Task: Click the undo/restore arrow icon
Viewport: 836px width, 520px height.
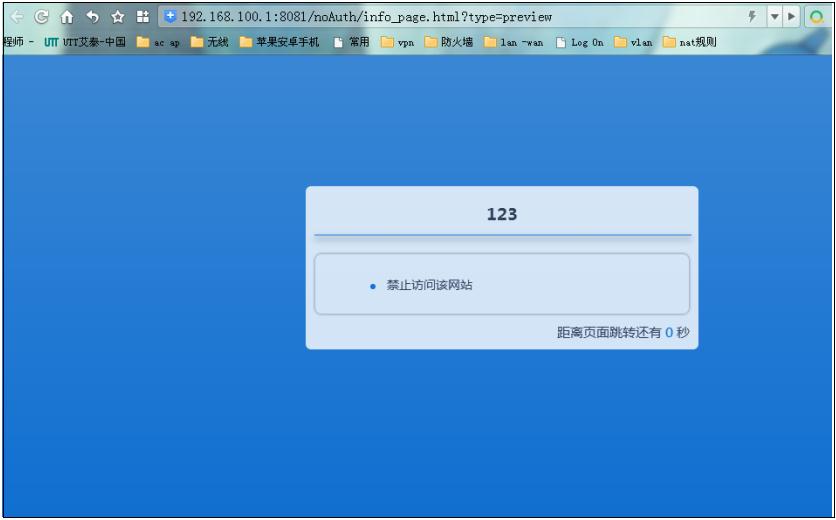Action: coord(92,17)
